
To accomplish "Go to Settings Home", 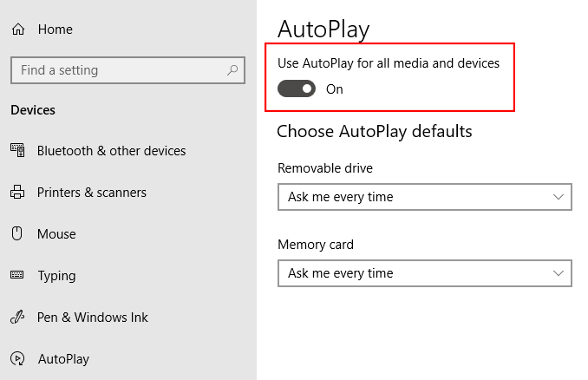I will (55, 29).
